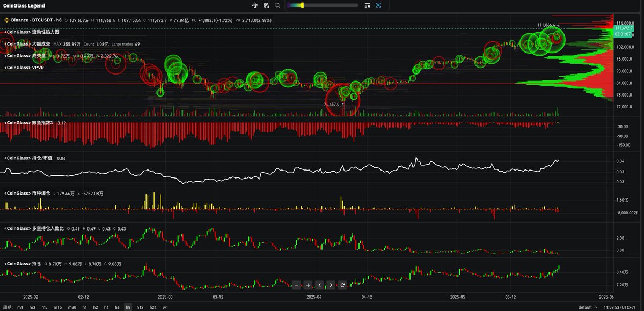Click the PR 2,713.0(2.48%) value
Viewport: 644px width, 311px height.
pos(254,20)
